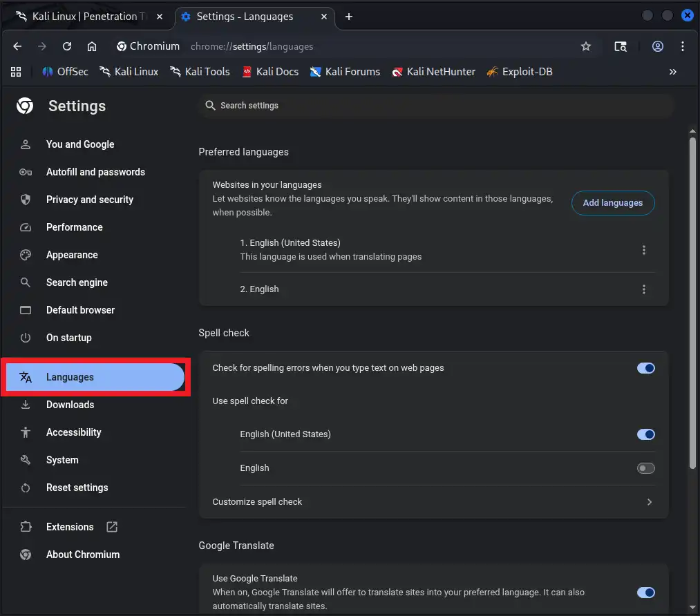Go to the home page icon
700x616 pixels.
click(x=92, y=46)
